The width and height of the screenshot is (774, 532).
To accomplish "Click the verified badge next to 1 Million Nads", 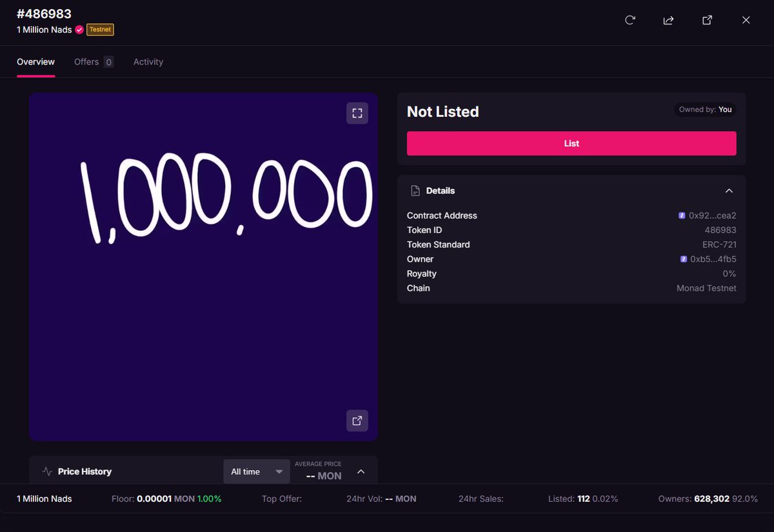I will click(x=79, y=30).
